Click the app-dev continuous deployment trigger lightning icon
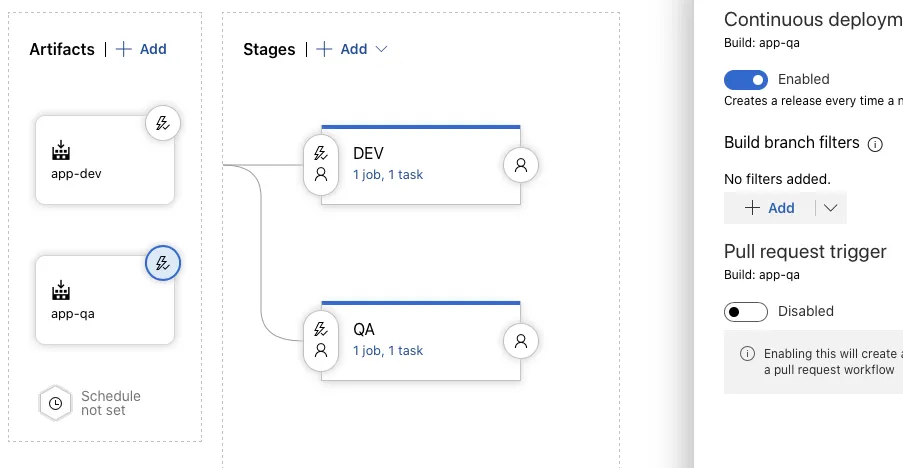The image size is (903, 468). tap(163, 124)
